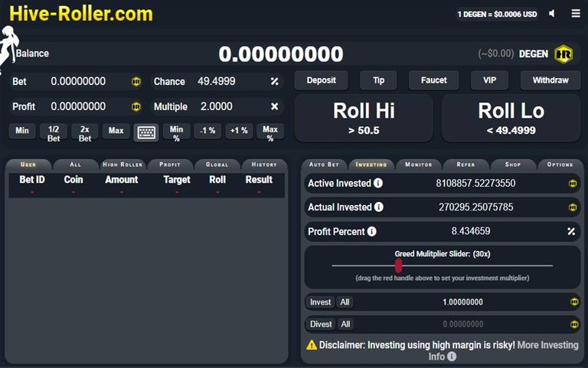588x368 pixels.
Task: Show Actual Invested info tooltip
Action: point(379,207)
